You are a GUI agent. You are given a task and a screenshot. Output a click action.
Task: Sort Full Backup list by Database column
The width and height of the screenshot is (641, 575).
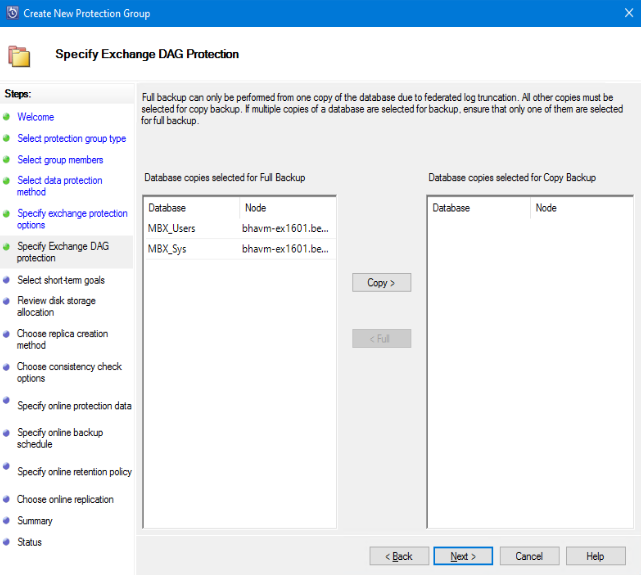[x=190, y=208]
